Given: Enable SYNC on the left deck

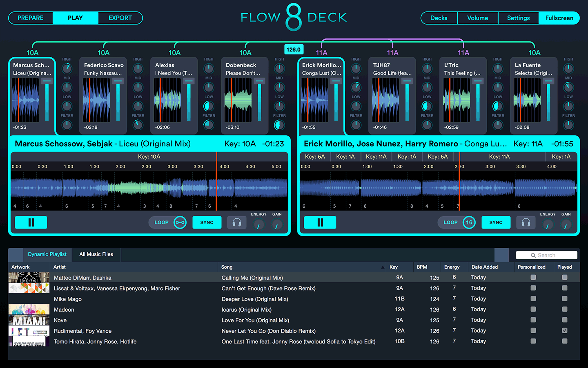Looking at the screenshot, I should [207, 222].
